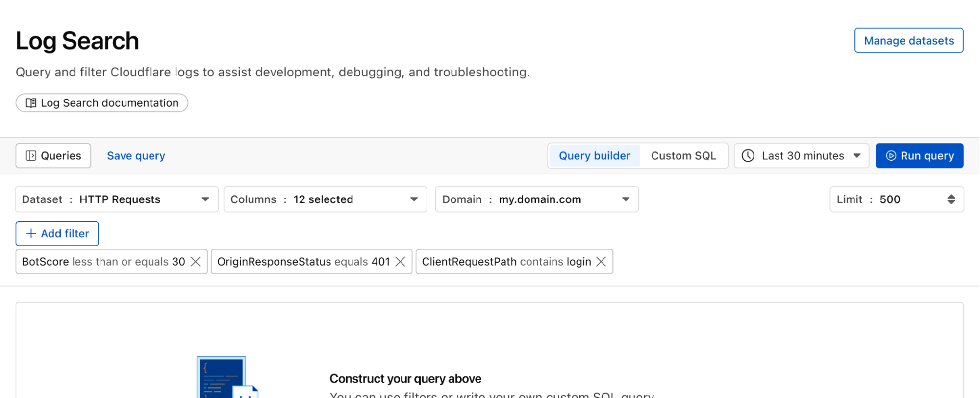Image resolution: width=980 pixels, height=398 pixels.
Task: Remove the OriginResponseStatus equals 401 filter
Action: click(400, 262)
